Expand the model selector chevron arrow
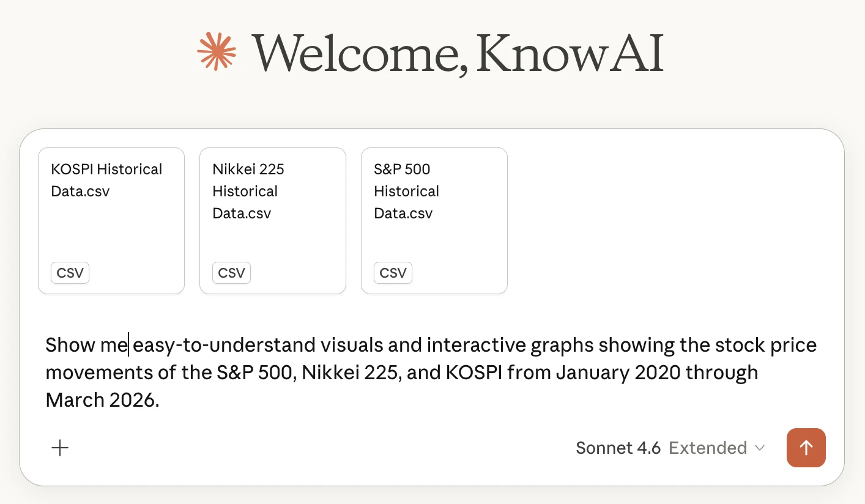 click(x=760, y=448)
